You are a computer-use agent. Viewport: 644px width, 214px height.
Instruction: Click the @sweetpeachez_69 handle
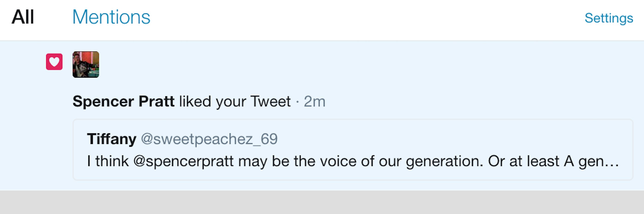(x=209, y=139)
